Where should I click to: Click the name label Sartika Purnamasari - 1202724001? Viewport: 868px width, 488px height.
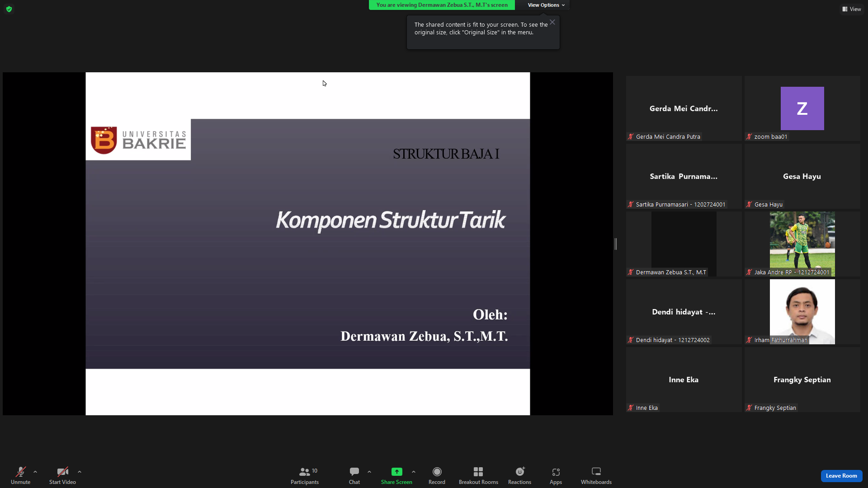(x=680, y=204)
